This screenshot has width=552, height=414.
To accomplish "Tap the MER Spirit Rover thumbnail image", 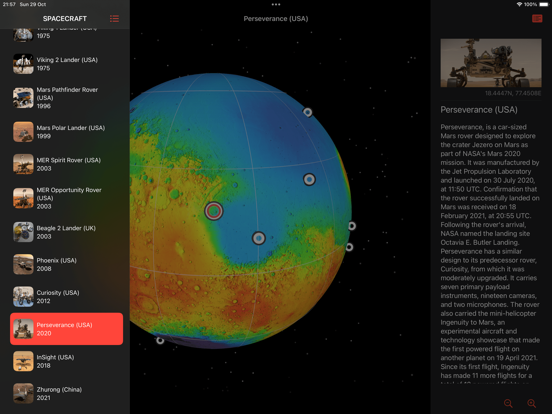I will [x=23, y=164].
